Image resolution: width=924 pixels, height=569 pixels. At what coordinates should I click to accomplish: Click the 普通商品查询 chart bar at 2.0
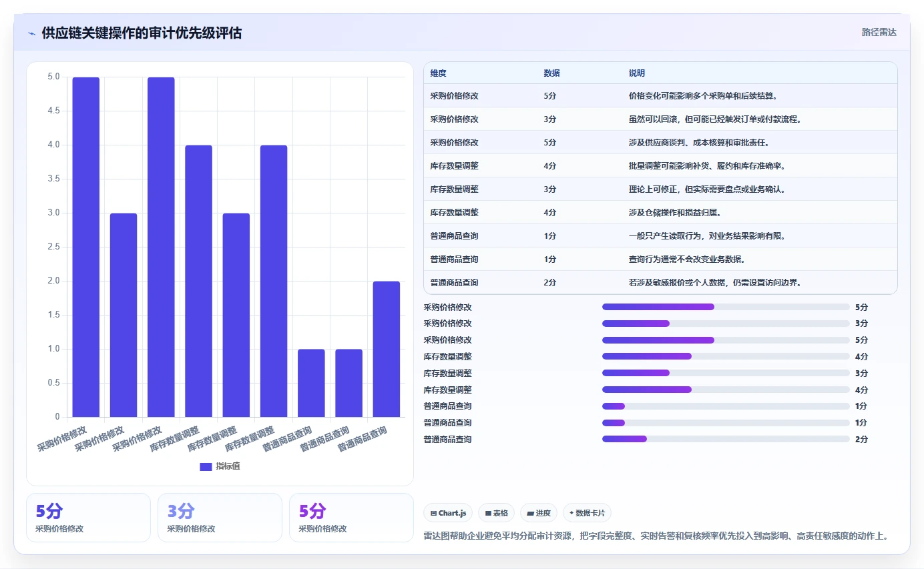click(x=387, y=350)
